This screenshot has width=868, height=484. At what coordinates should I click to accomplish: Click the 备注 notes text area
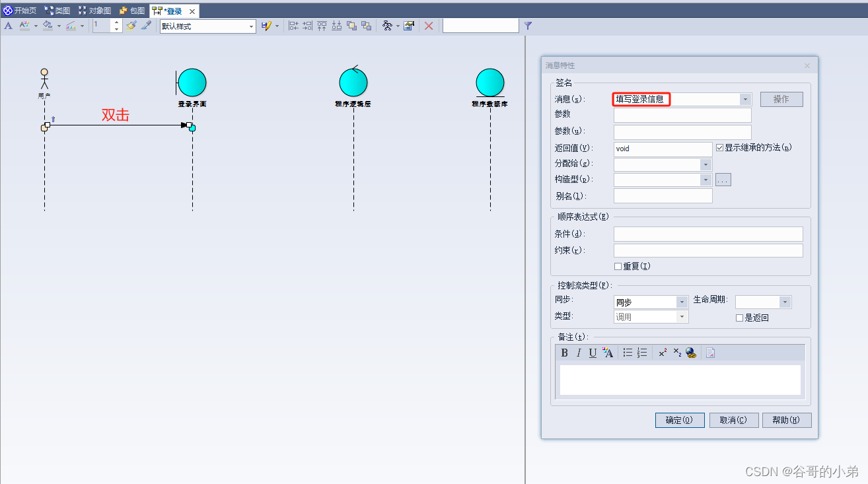point(680,380)
